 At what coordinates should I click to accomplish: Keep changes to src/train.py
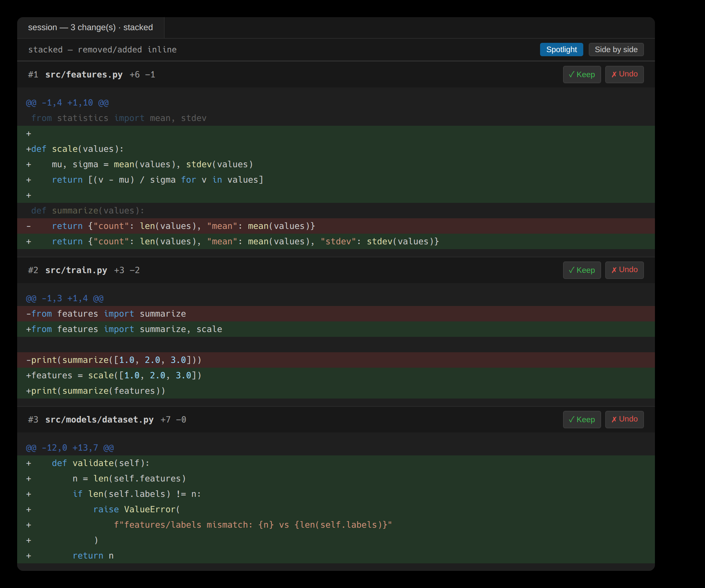tap(582, 270)
